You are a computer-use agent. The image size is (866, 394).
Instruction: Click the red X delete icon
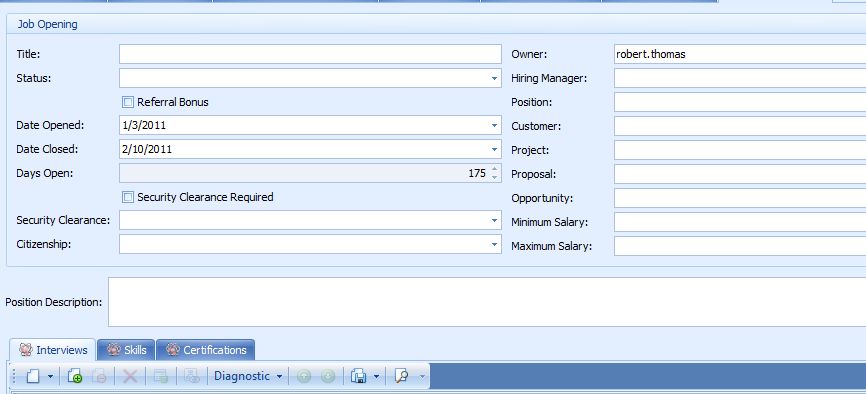130,376
